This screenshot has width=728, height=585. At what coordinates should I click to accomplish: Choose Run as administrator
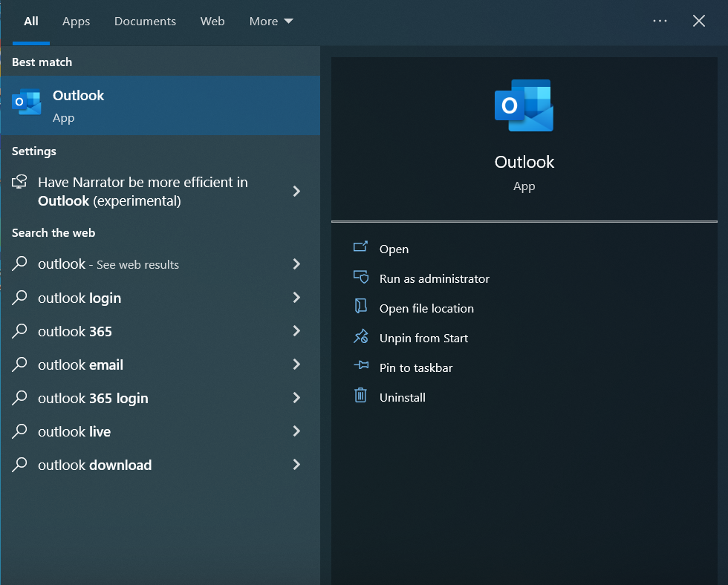[x=434, y=279]
